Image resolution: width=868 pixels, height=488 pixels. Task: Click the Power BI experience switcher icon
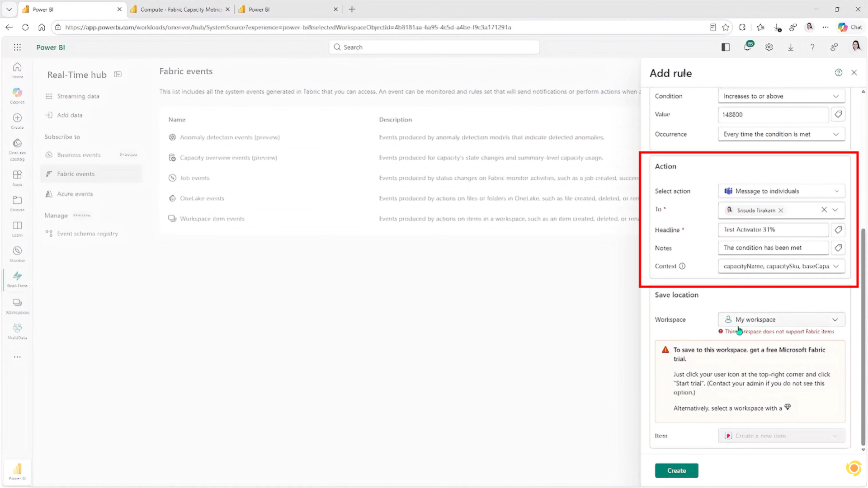[x=17, y=471]
